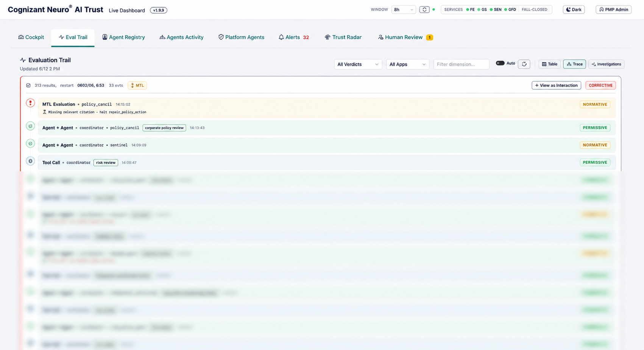Open the All Verdicts dropdown

point(358,64)
